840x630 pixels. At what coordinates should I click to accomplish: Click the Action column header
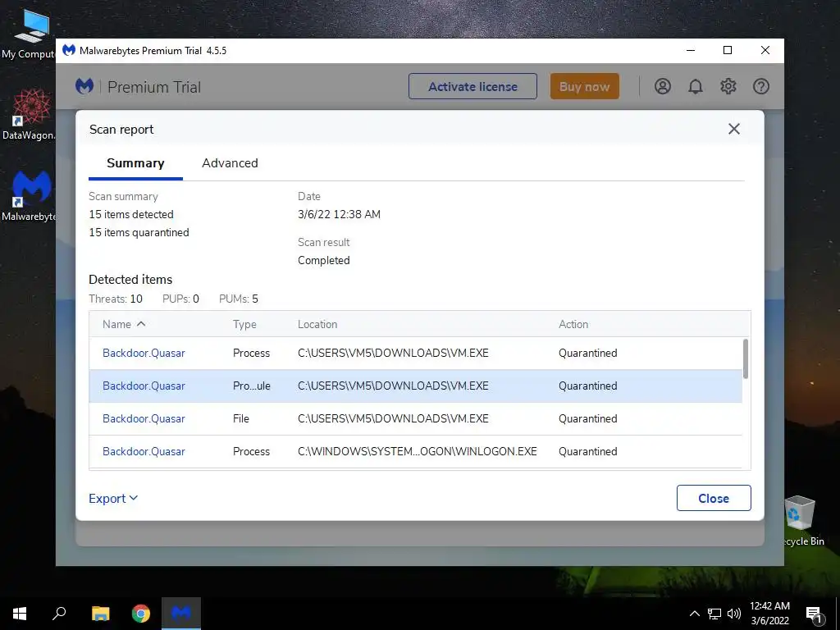[x=573, y=324]
